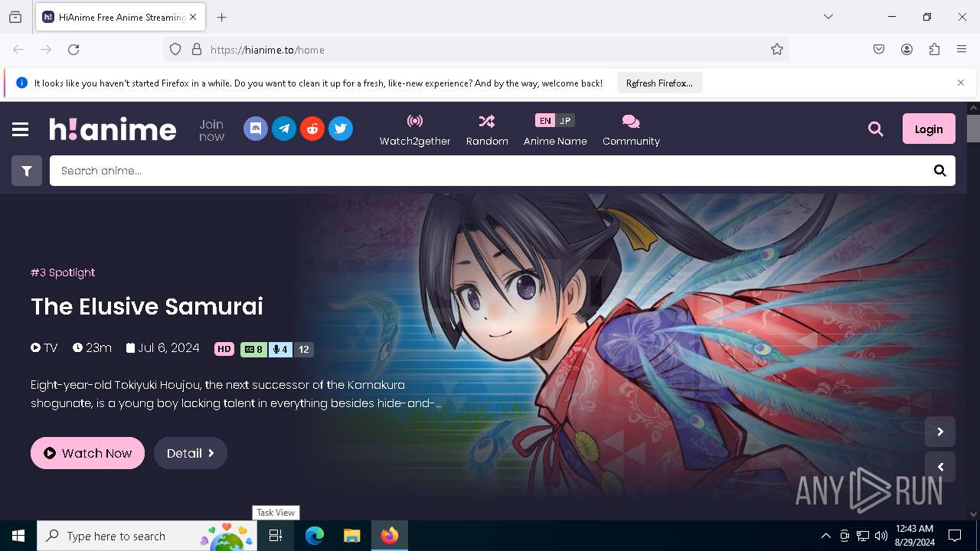
Task: Open the Firefox account menu
Action: (906, 50)
